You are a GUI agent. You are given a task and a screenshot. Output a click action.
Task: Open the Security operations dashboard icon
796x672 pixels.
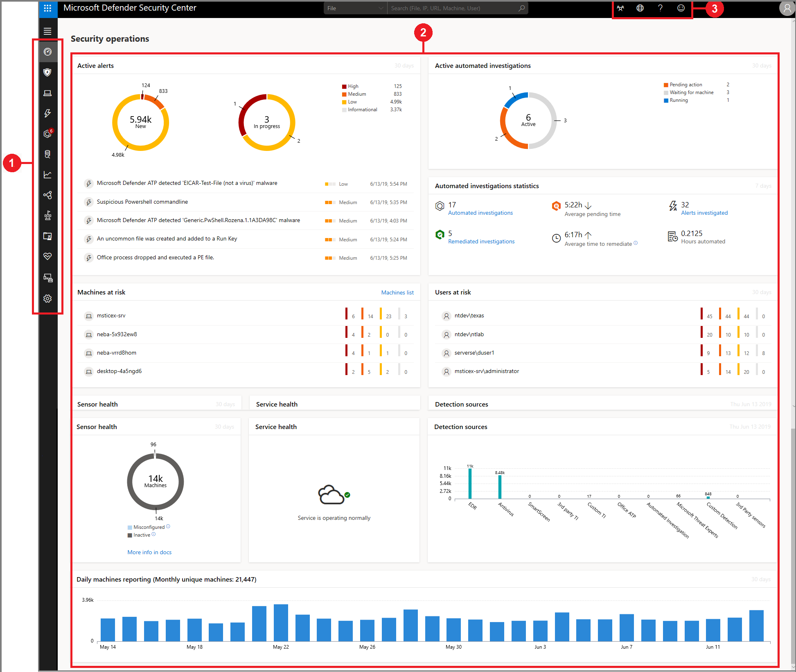click(47, 52)
